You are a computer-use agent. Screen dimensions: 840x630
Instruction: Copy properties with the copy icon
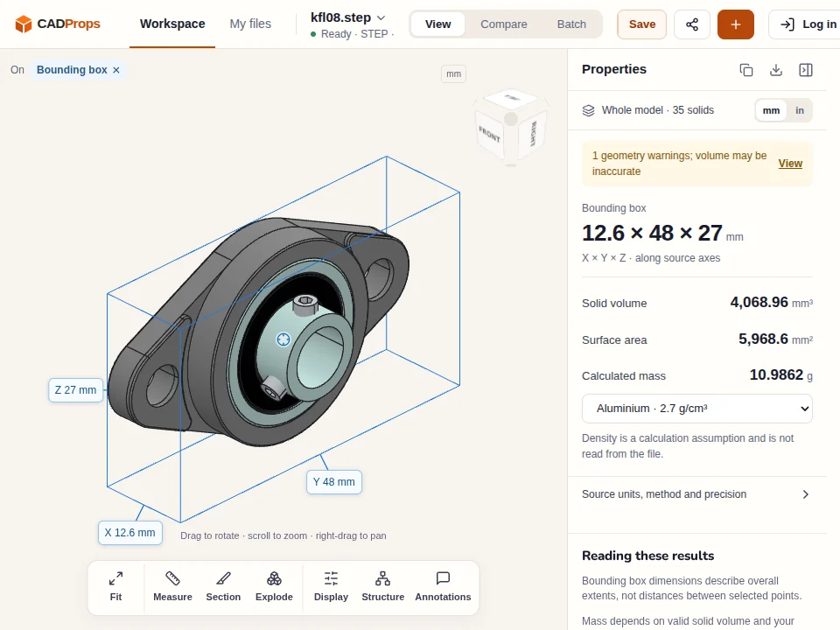(x=746, y=70)
